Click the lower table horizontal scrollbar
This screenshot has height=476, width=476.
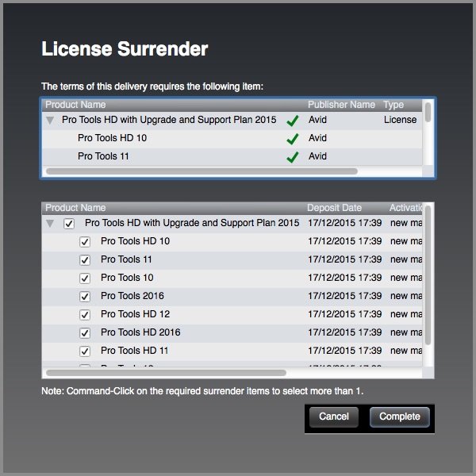coord(166,373)
